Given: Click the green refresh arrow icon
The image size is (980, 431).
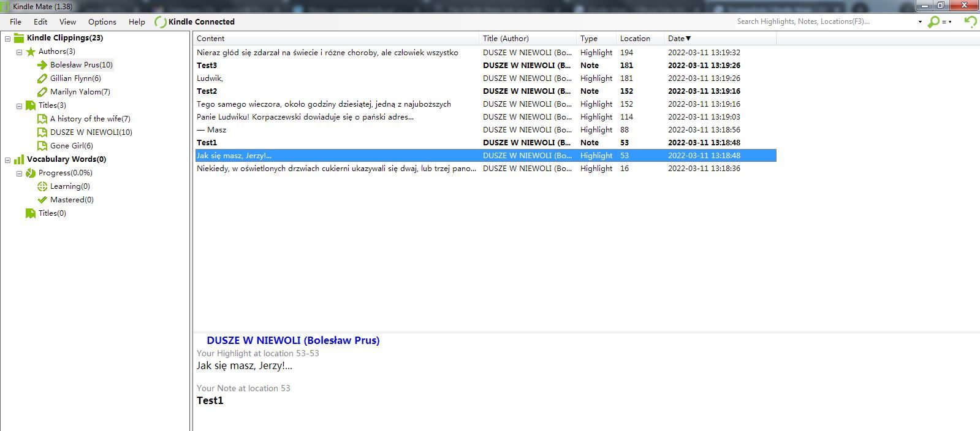Looking at the screenshot, I should 970,21.
